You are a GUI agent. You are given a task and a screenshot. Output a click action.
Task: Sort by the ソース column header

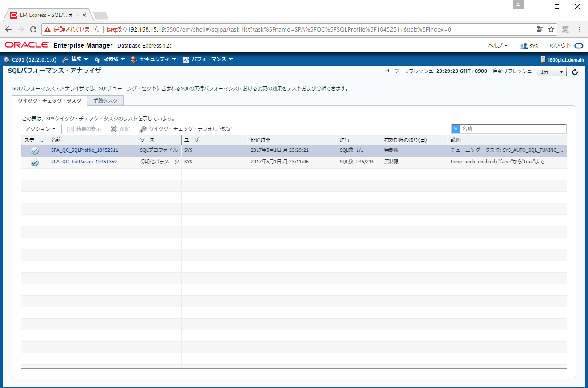tap(159, 140)
